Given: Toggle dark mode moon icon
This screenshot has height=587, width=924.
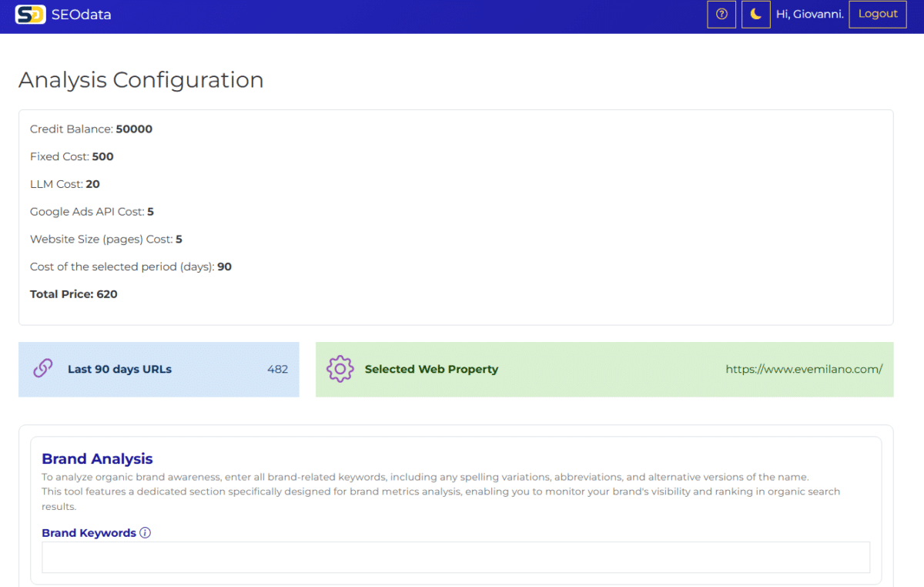Looking at the screenshot, I should pos(756,14).
